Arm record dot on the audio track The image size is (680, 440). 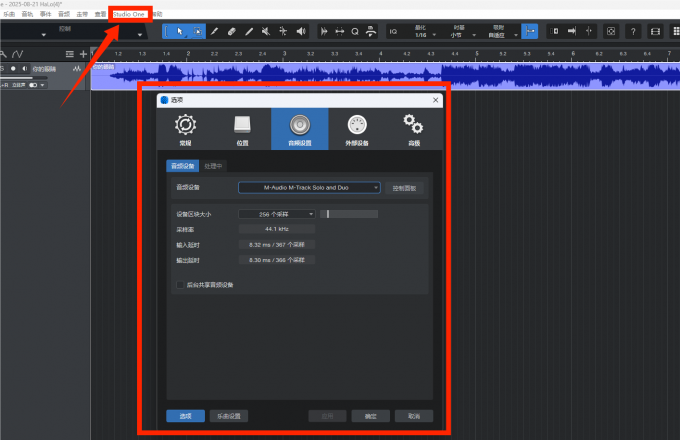pos(13,68)
